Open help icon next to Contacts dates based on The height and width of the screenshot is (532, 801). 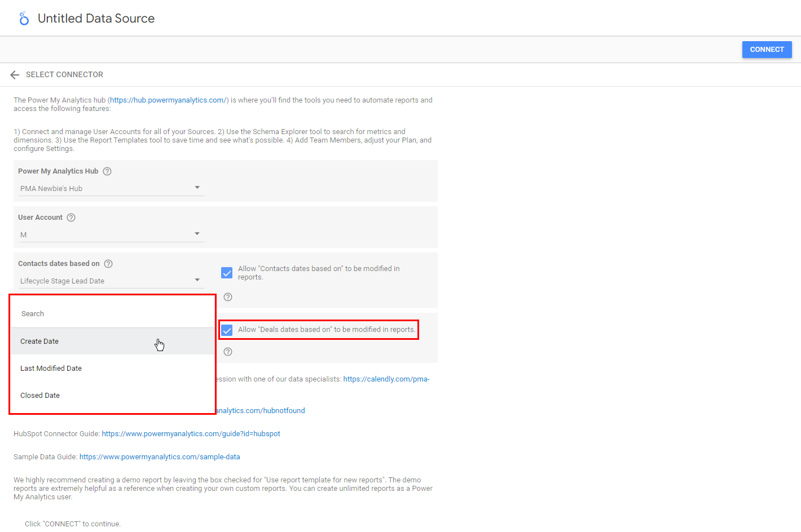(108, 264)
